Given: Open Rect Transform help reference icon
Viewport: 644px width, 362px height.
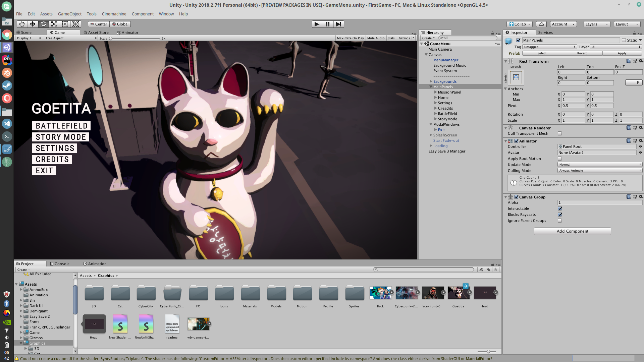Looking at the screenshot, I should click(629, 61).
